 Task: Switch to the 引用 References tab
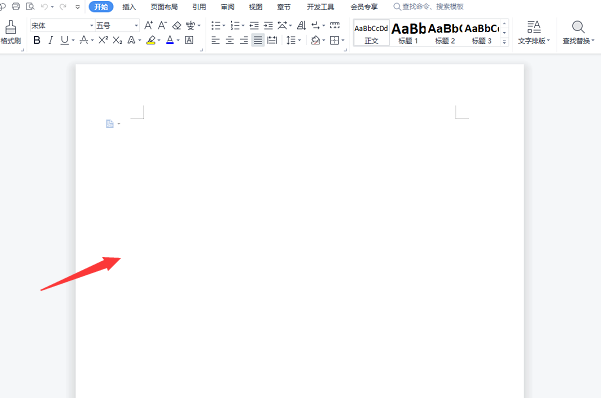(x=199, y=7)
